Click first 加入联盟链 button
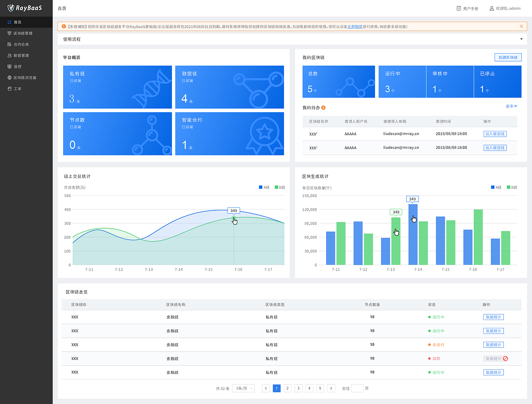Screen dimensions: 532x404 (495, 134)
